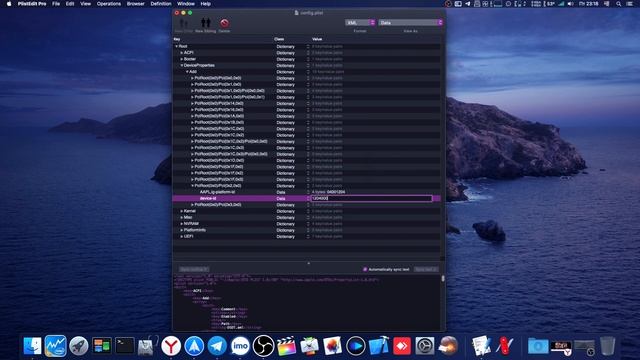Click the Spotlight search icon in menu bar
640x360 pixels.
(x=619, y=4)
